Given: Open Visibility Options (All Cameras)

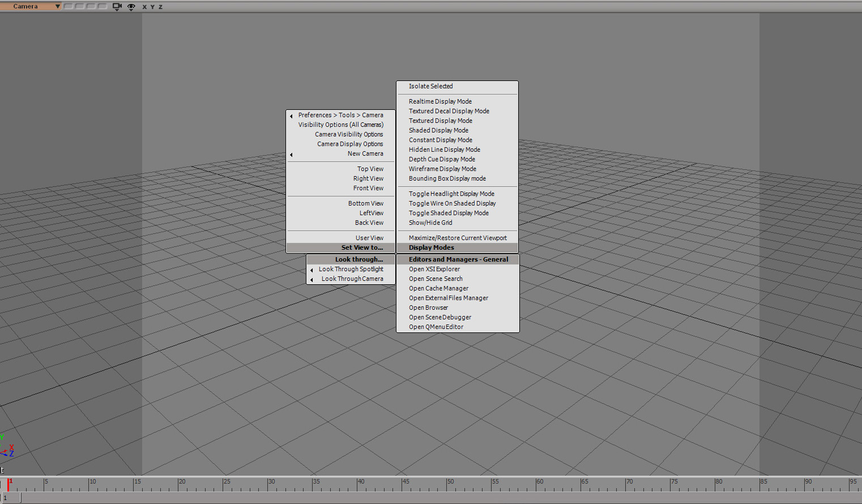Looking at the screenshot, I should (x=340, y=125).
